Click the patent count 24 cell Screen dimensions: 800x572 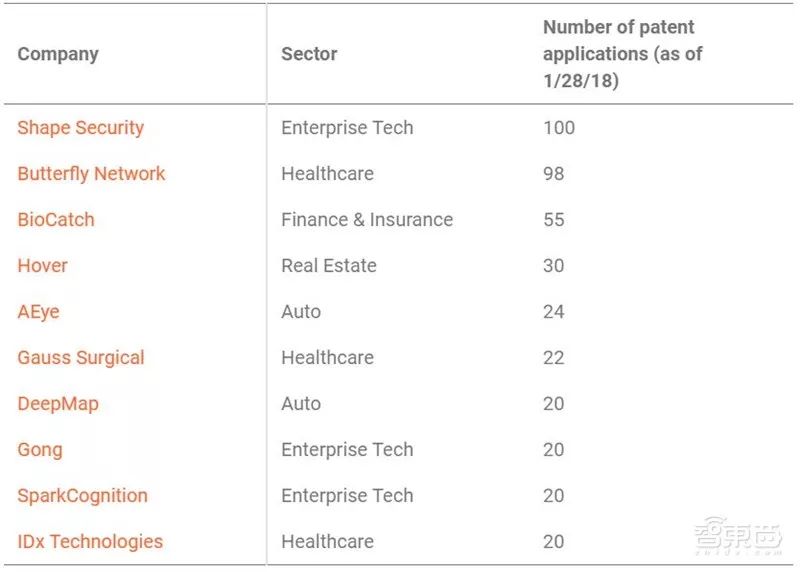[x=554, y=312]
